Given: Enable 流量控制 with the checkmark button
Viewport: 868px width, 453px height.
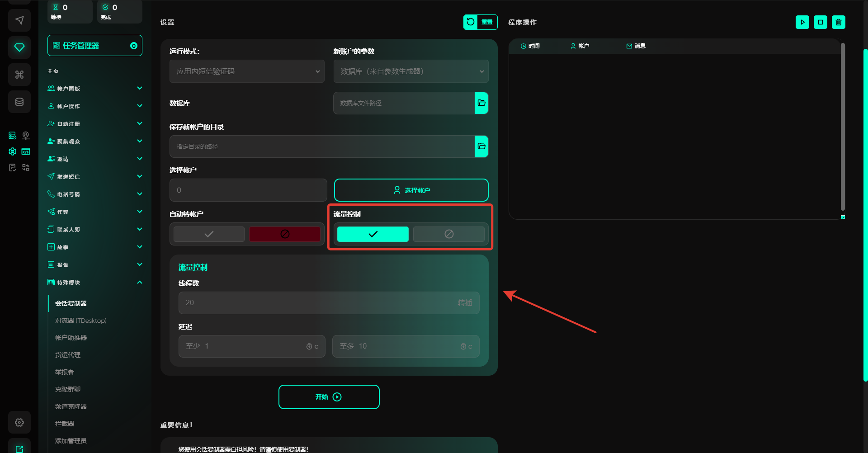Looking at the screenshot, I should pos(373,234).
